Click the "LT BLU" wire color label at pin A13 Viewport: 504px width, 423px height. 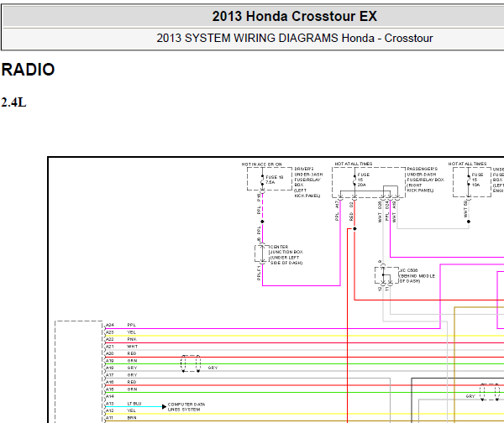click(x=134, y=404)
